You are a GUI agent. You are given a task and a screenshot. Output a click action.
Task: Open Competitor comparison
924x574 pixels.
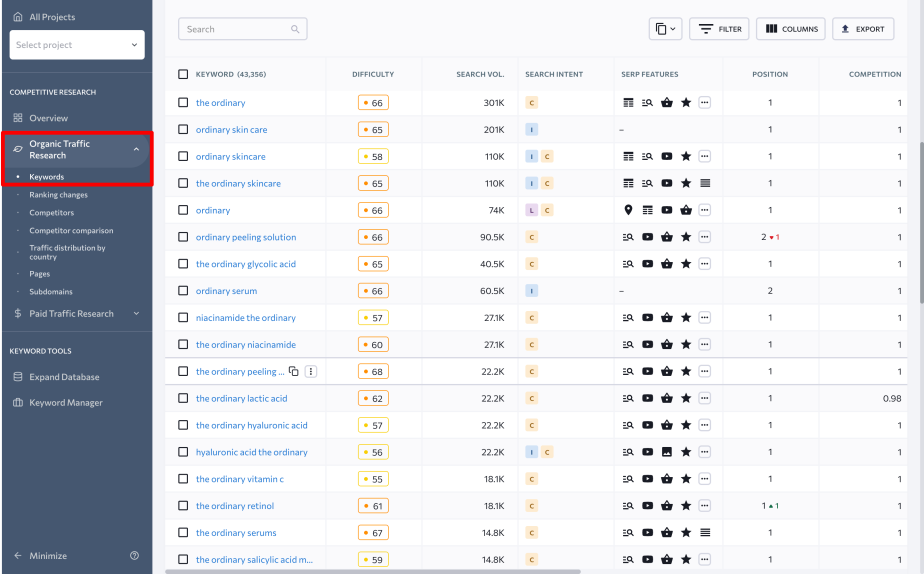point(71,230)
